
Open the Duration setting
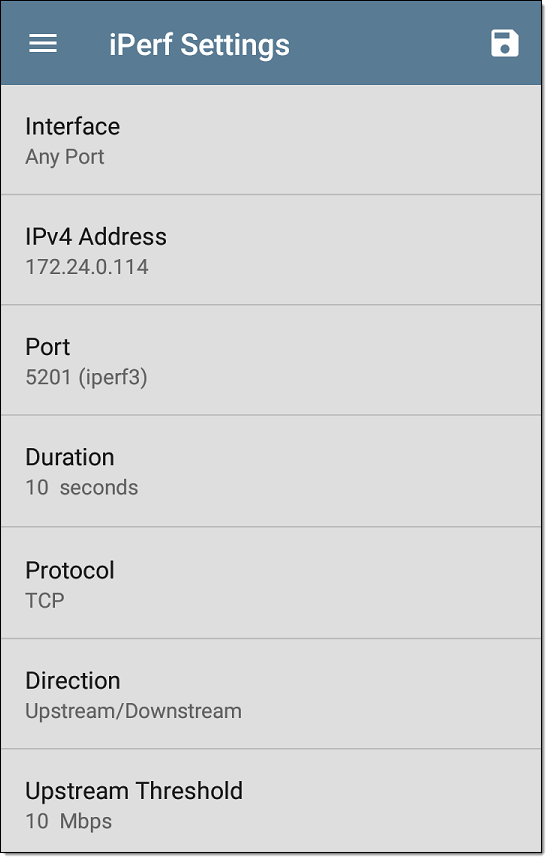click(x=271, y=471)
